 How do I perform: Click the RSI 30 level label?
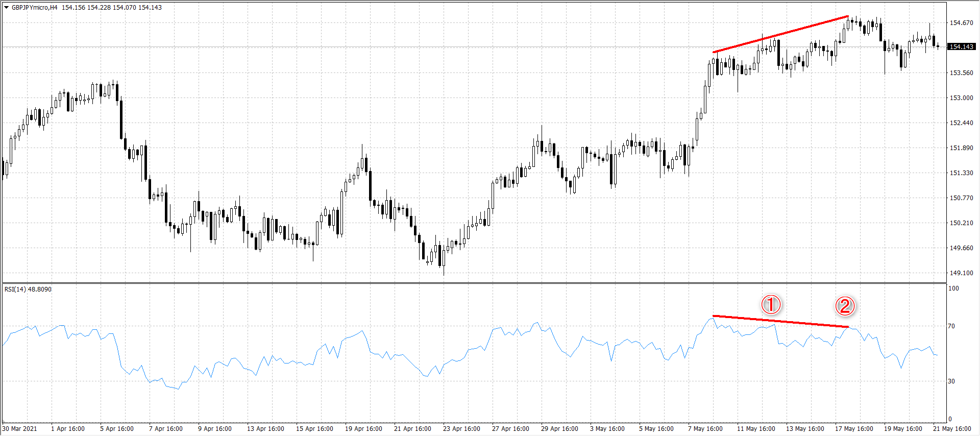(951, 381)
